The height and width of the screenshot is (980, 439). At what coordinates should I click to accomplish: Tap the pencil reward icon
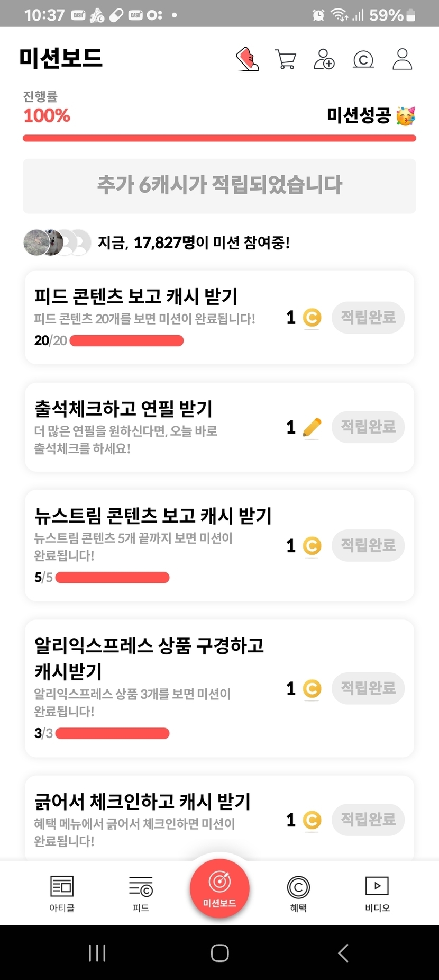tap(312, 427)
